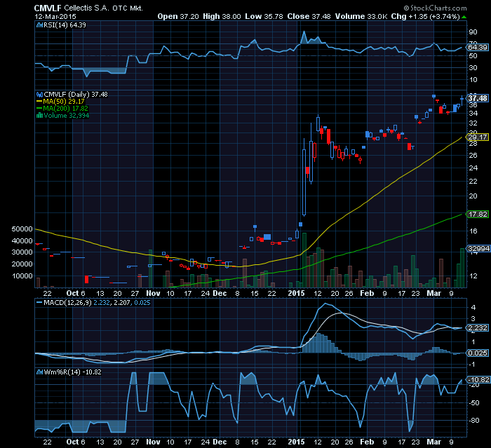Click the 2.232 MACD label on the right axis

point(478,328)
